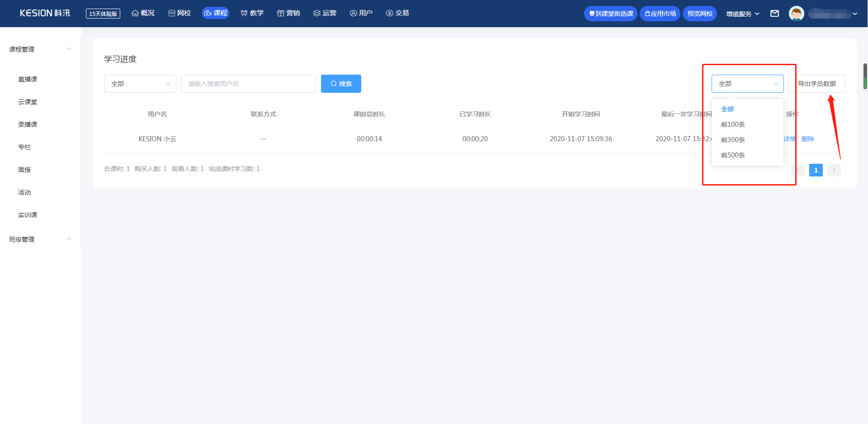Click the 删除 link for KESION 小云

807,139
